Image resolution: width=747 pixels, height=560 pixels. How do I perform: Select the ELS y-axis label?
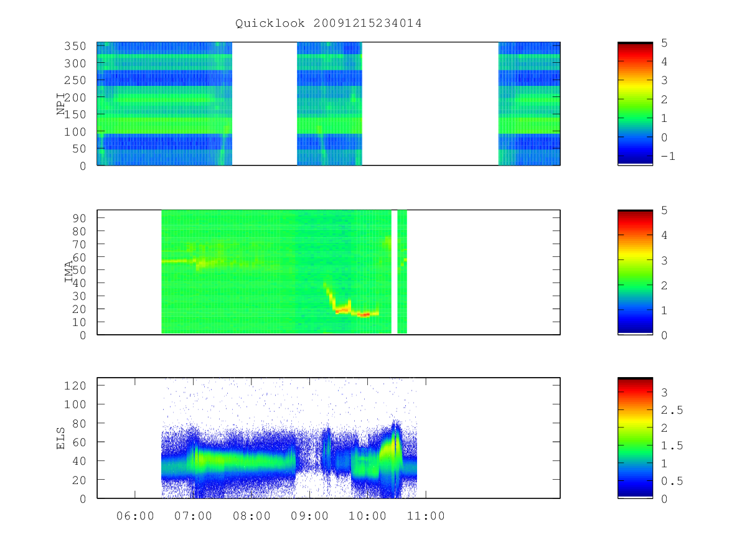(x=62, y=438)
